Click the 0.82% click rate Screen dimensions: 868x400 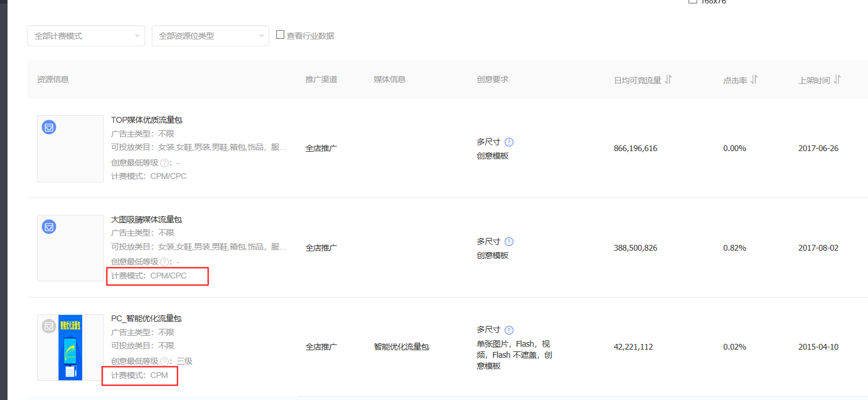tap(735, 248)
